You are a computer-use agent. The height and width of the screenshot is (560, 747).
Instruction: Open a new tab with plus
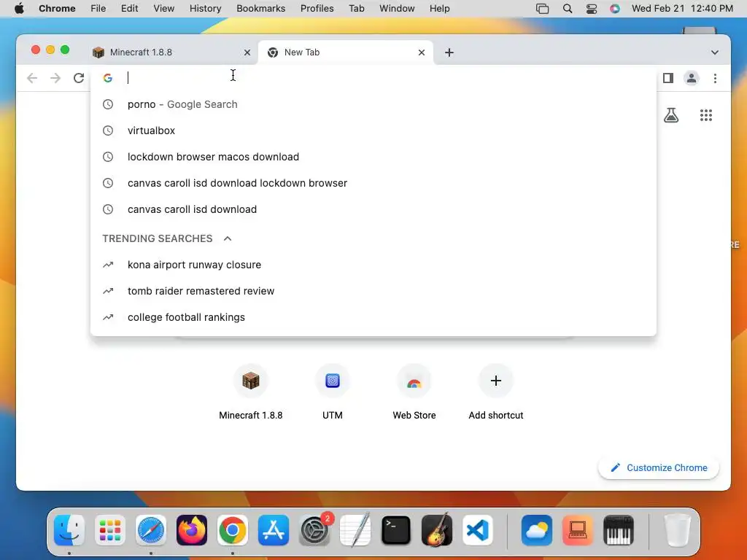pos(449,52)
